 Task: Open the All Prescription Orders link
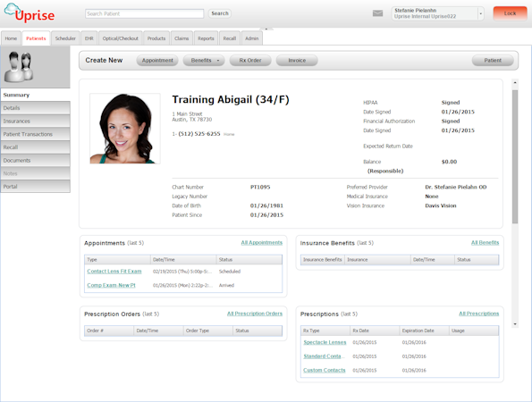tap(255, 314)
